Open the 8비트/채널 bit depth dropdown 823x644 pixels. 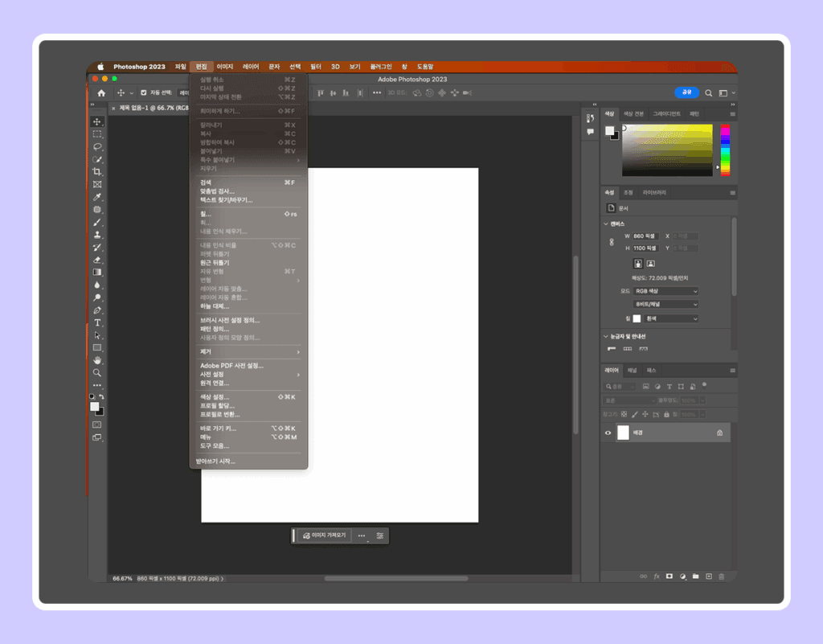666,305
